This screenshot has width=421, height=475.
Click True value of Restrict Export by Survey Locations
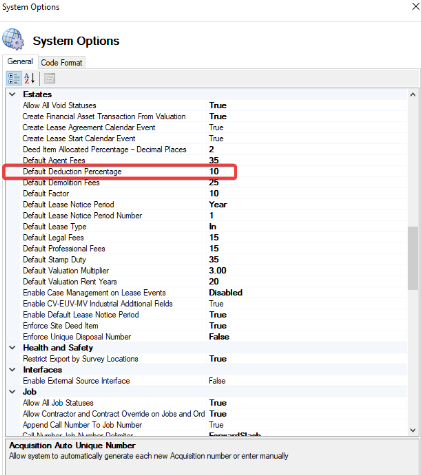point(218,359)
